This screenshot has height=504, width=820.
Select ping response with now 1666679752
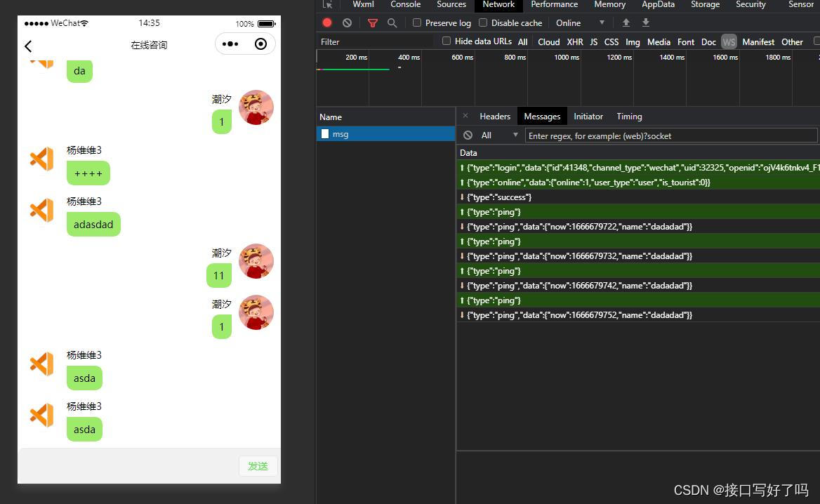638,314
